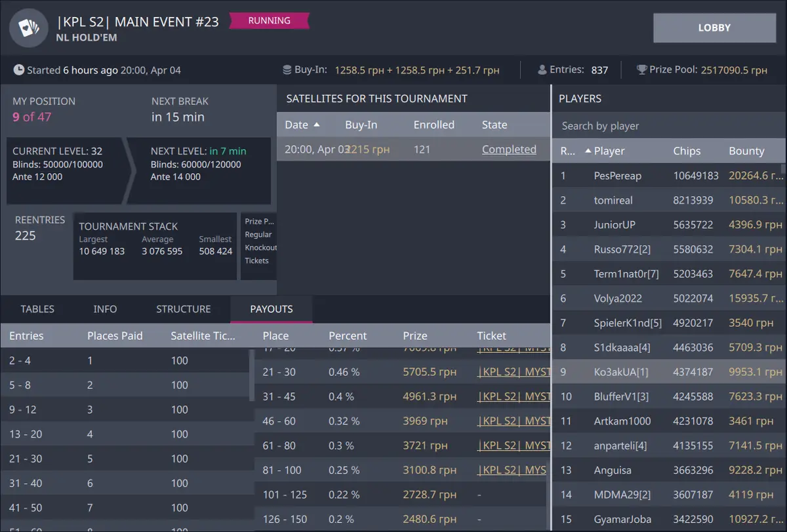
Task: Open the ticket link for places 21 - 30
Action: click(x=514, y=372)
